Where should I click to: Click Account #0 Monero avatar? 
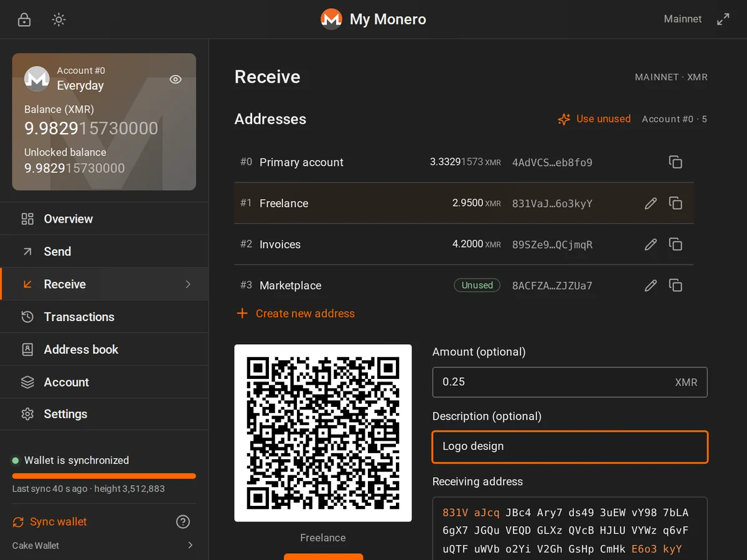[x=37, y=78]
